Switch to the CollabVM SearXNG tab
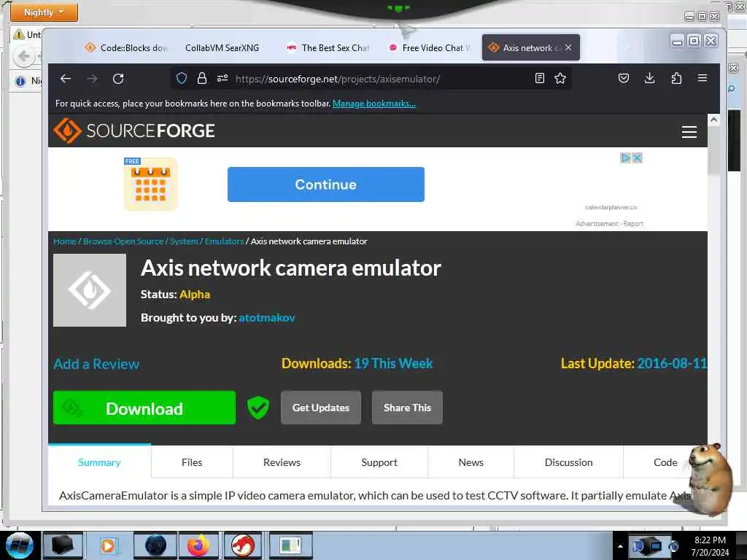Viewport: 747px width, 560px height. click(222, 47)
